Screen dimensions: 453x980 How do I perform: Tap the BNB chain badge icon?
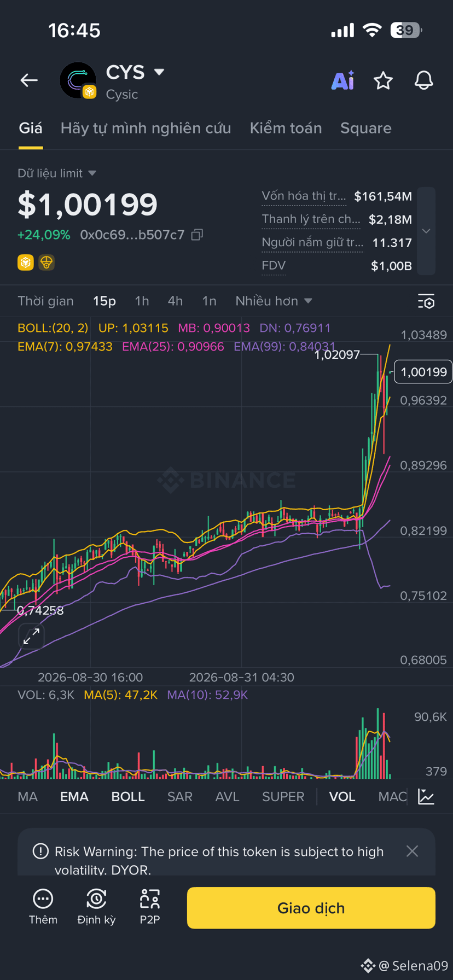pyautogui.click(x=26, y=262)
